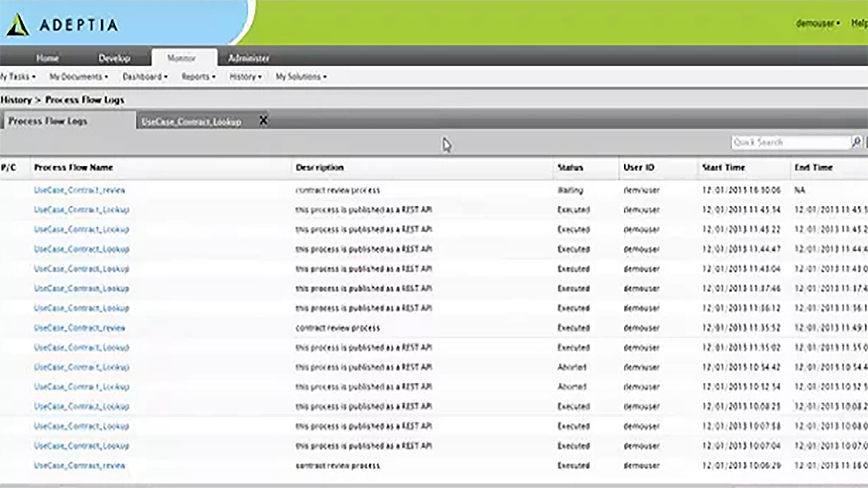868x488 pixels.
Task: Expand the My Solutions menu
Action: [x=301, y=77]
